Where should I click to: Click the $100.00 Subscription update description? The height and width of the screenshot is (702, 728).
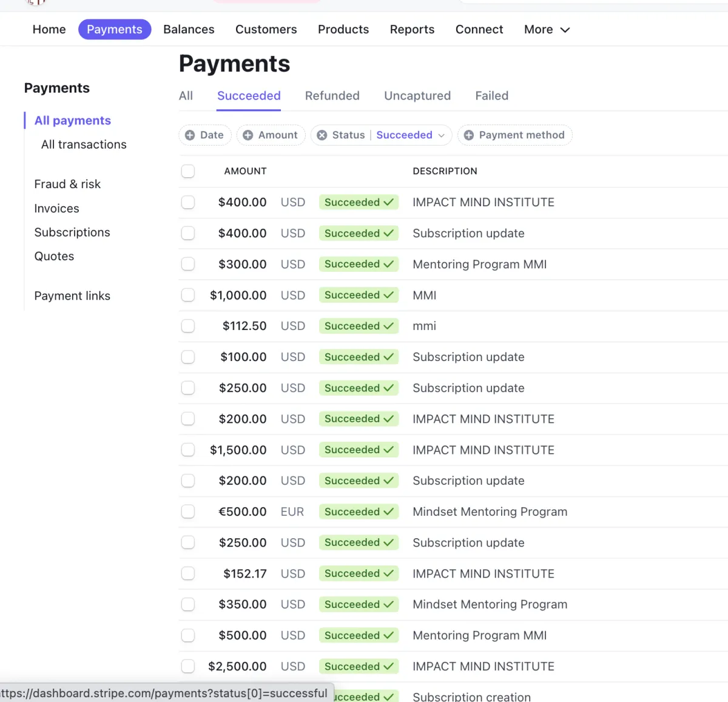tap(468, 357)
